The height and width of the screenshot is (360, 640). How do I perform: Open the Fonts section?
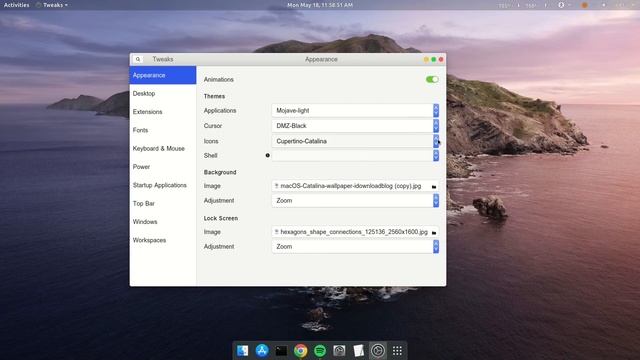coord(163,130)
